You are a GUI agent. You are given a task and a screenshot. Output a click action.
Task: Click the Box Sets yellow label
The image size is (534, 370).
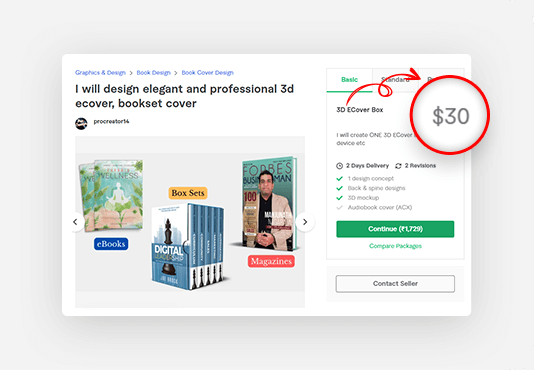coord(188,193)
